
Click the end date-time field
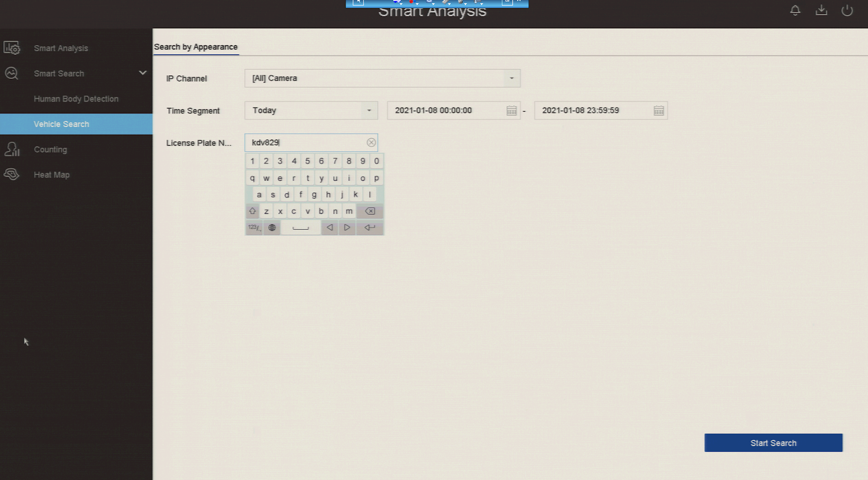click(601, 111)
